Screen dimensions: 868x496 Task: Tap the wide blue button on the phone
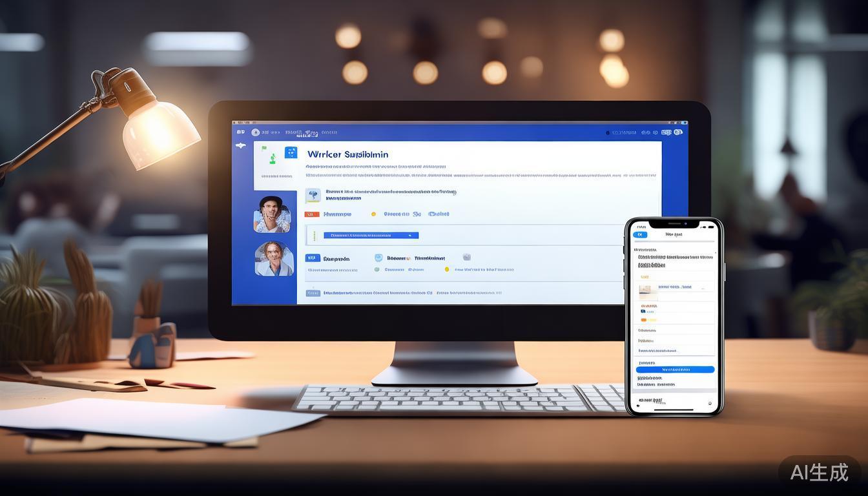click(x=675, y=369)
